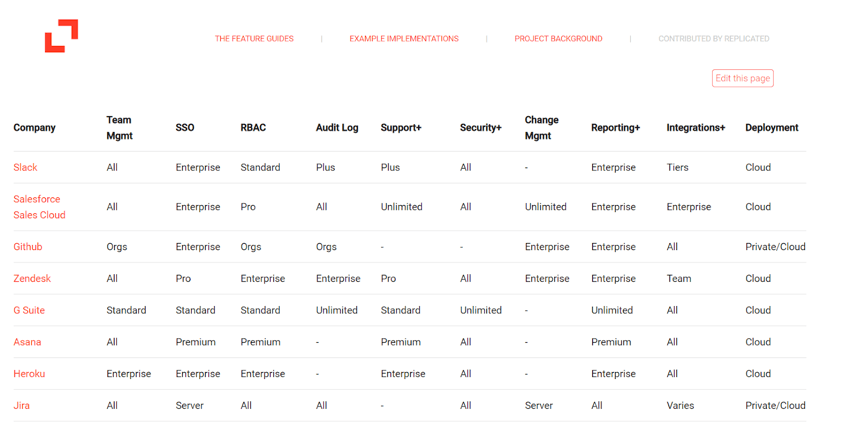The width and height of the screenshot is (843, 441).
Task: Open the Heroku company link
Action: click(x=29, y=374)
